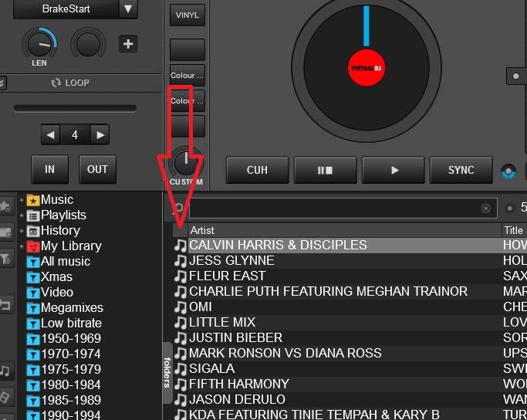Click the Artist column header
This screenshot has width=527, height=420.
click(202, 230)
